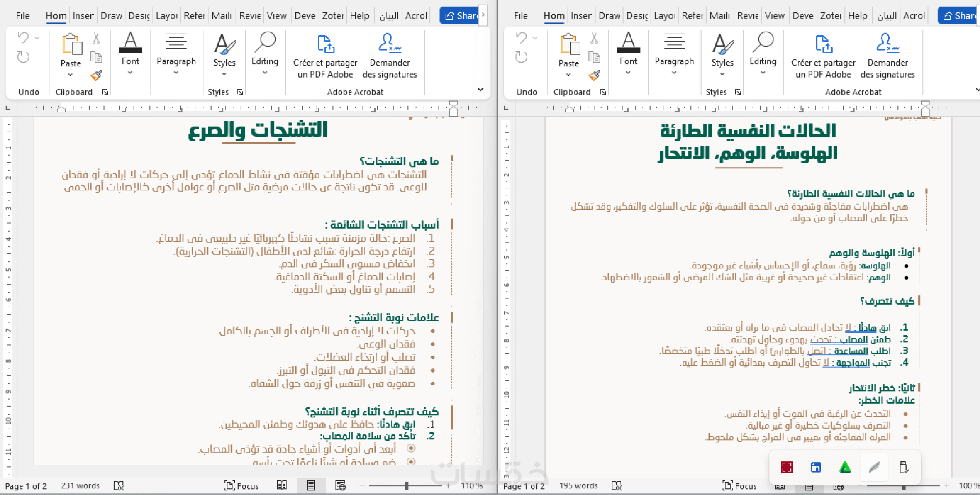Click the Copy icon in the right window
980x495 pixels.
click(595, 57)
